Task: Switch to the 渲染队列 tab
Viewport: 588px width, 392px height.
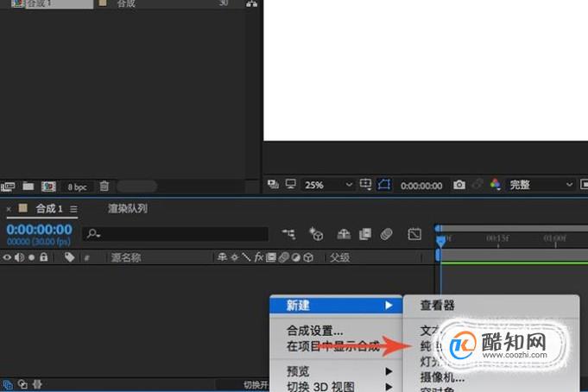Action: (x=128, y=209)
